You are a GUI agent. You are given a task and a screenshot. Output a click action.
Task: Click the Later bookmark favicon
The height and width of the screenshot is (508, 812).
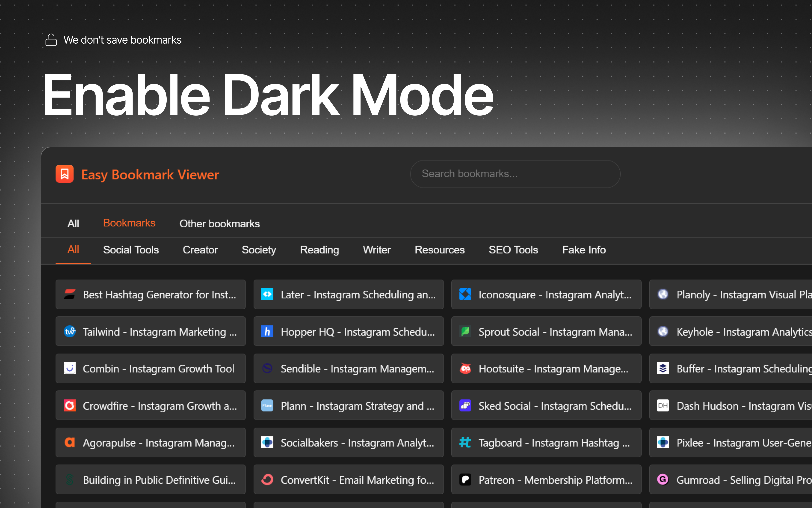pos(267,294)
